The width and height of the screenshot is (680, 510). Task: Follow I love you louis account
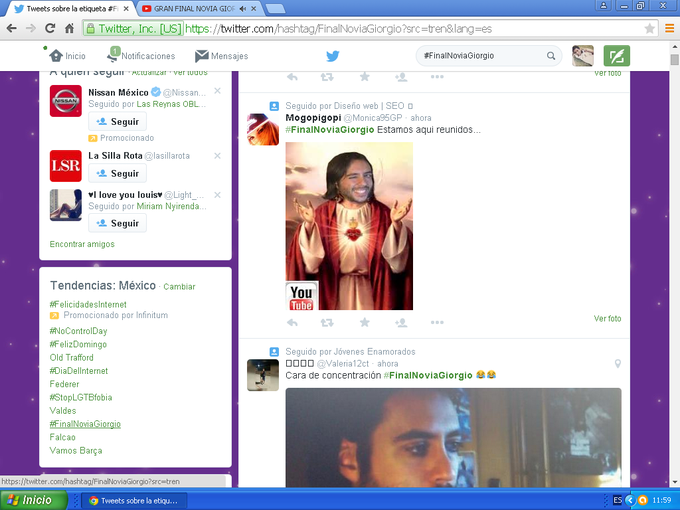coord(118,223)
